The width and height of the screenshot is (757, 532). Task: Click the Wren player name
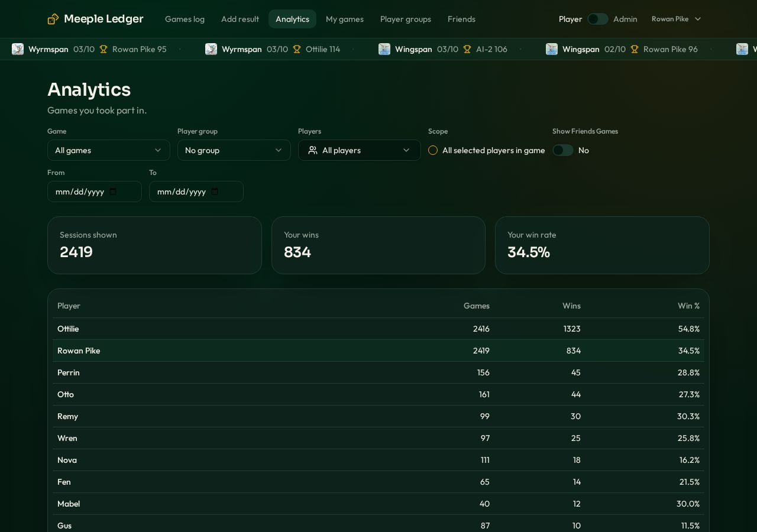tap(67, 438)
